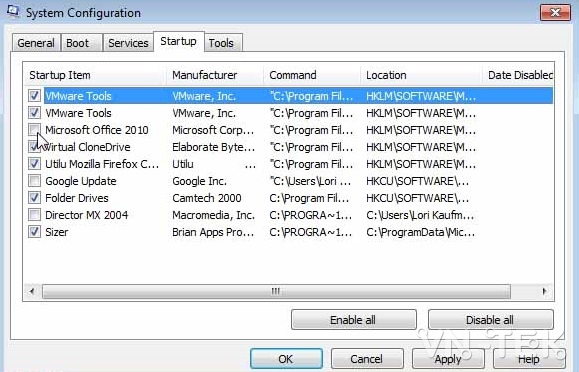Click the horizontal scrollbar right arrow
The height and width of the screenshot is (372, 579).
(544, 291)
